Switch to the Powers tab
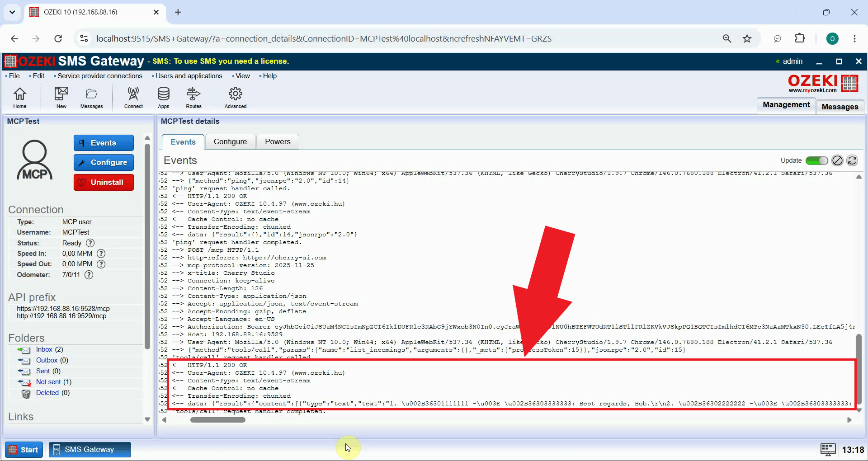Viewport: 868px width, 461px height. coord(278,141)
